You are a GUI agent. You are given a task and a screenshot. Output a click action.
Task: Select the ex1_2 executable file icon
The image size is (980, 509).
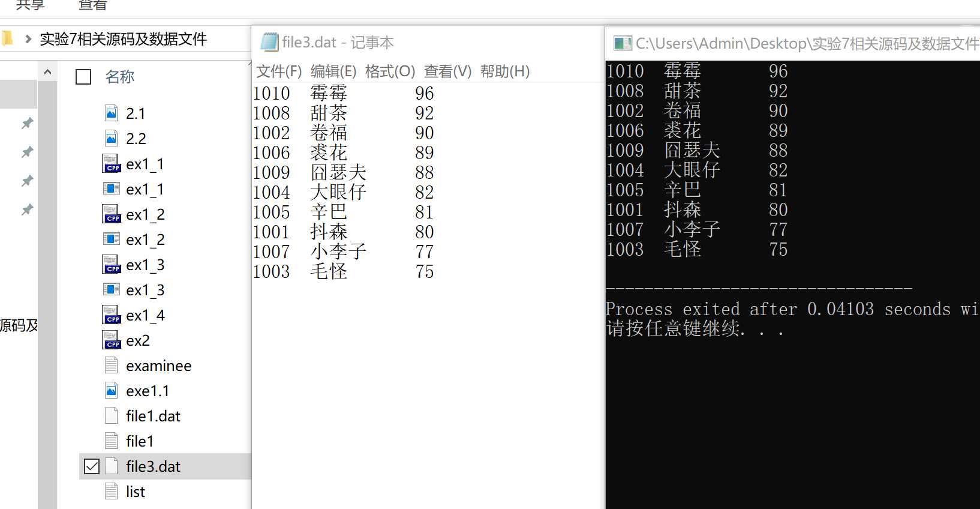tap(112, 239)
